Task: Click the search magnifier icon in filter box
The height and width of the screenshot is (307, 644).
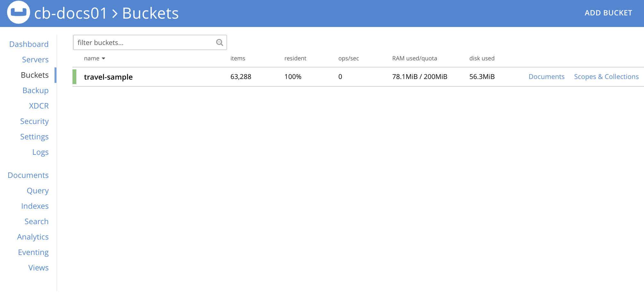Action: 219,42
